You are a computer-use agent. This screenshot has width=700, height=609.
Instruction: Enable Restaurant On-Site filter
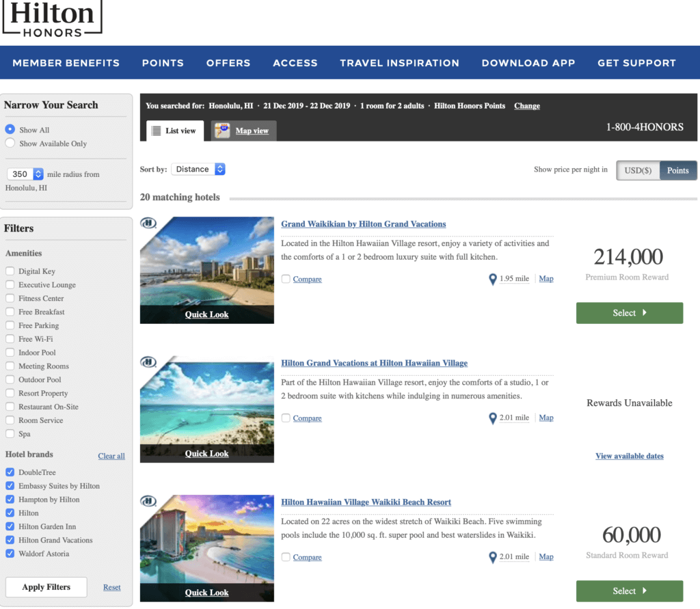pos(10,406)
